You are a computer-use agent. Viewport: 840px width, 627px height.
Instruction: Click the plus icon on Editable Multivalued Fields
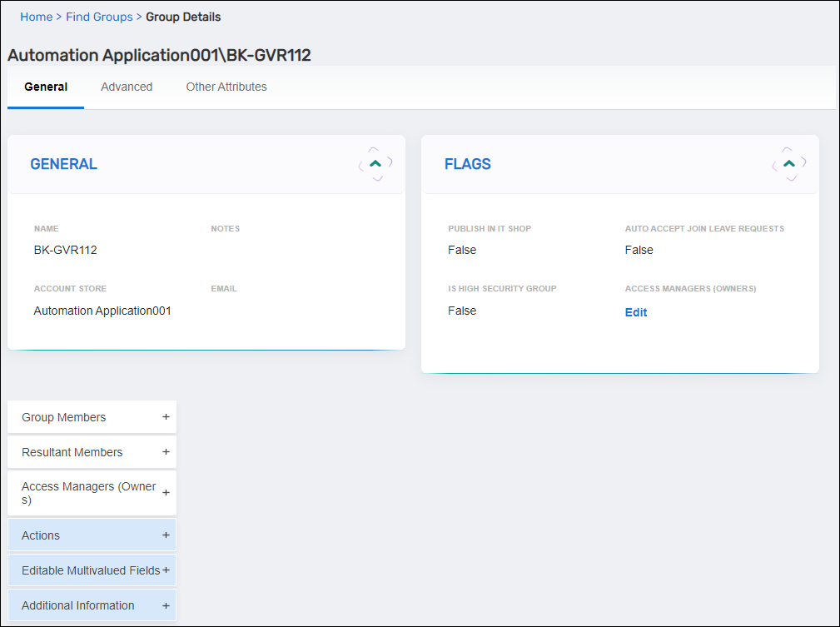coord(164,570)
